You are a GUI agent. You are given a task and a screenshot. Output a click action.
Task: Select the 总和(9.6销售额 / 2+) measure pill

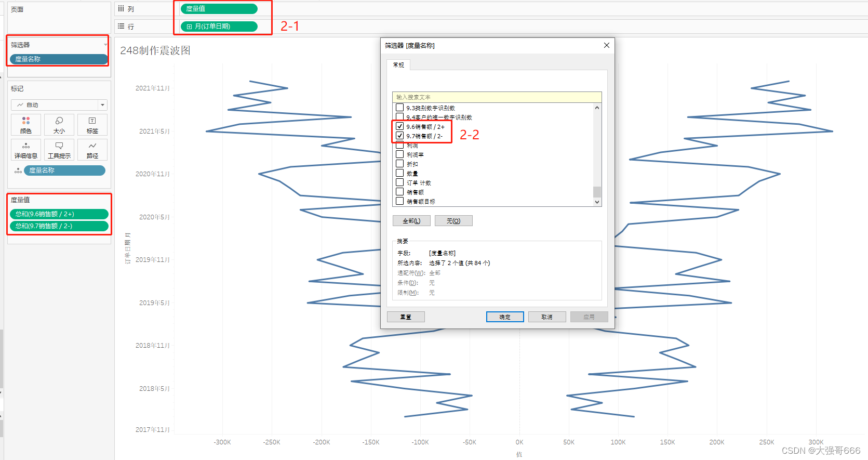coord(59,214)
